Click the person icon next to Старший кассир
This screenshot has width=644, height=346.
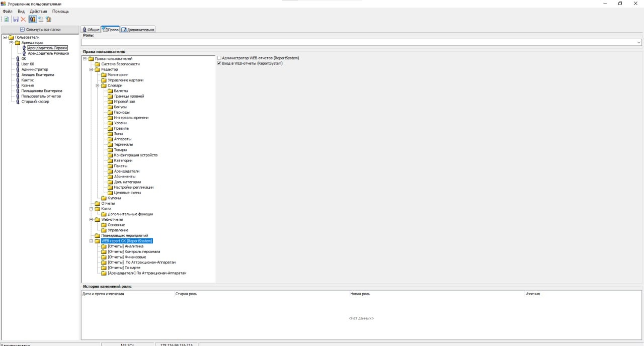click(18, 102)
